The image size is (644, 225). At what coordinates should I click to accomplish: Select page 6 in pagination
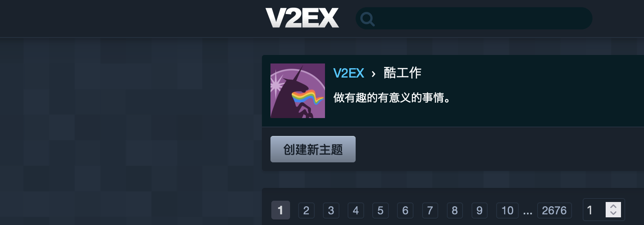pyautogui.click(x=405, y=211)
